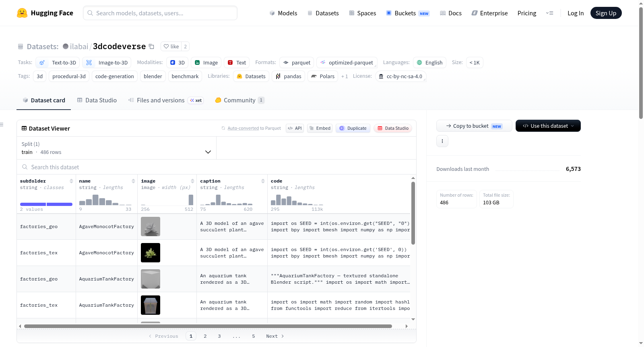This screenshot has height=347, width=644.
Task: Click the table horizontal scrollbar
Action: pos(208,326)
